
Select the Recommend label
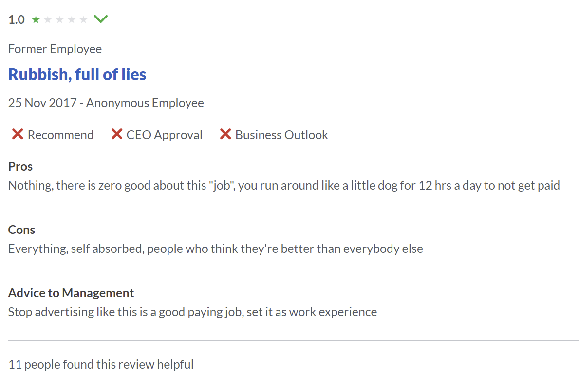tap(60, 135)
